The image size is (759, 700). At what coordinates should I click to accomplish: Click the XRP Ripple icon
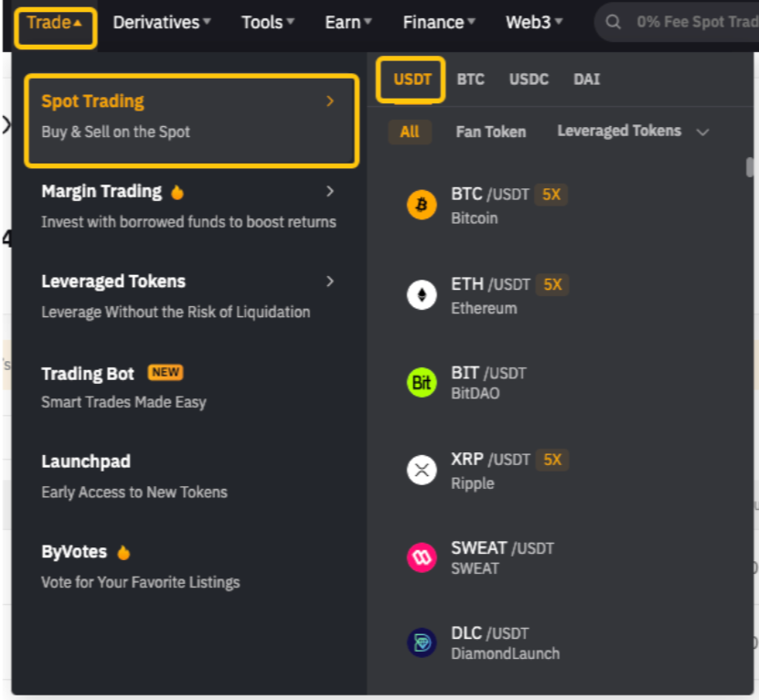pos(422,471)
